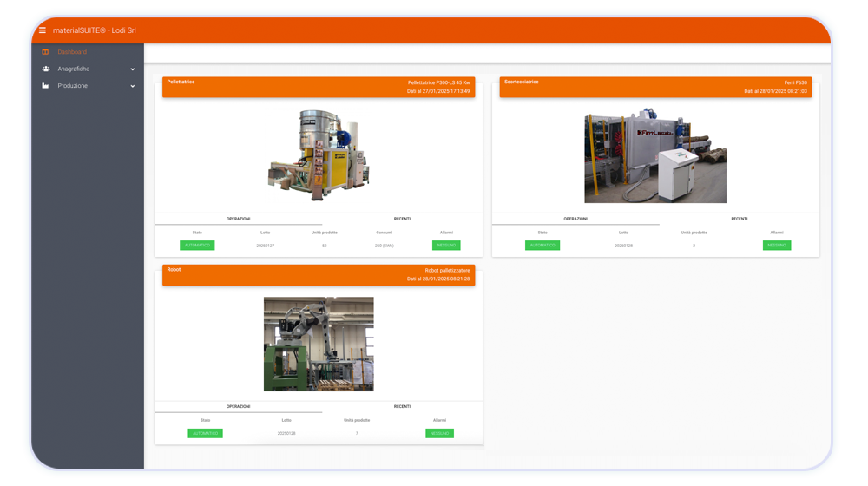
Task: Open RECENTI tab in Scortecciatrice card
Action: (x=739, y=219)
